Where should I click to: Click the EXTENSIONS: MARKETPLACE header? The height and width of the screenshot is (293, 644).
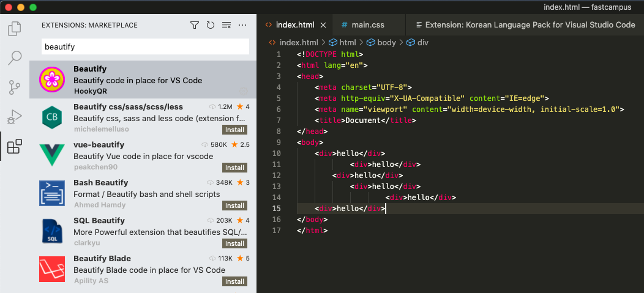89,26
